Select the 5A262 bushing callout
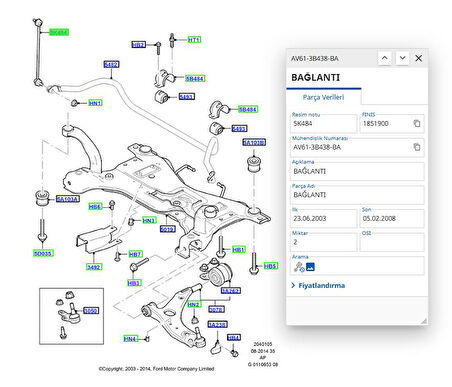The width and height of the screenshot is (452, 387). pyautogui.click(x=231, y=291)
